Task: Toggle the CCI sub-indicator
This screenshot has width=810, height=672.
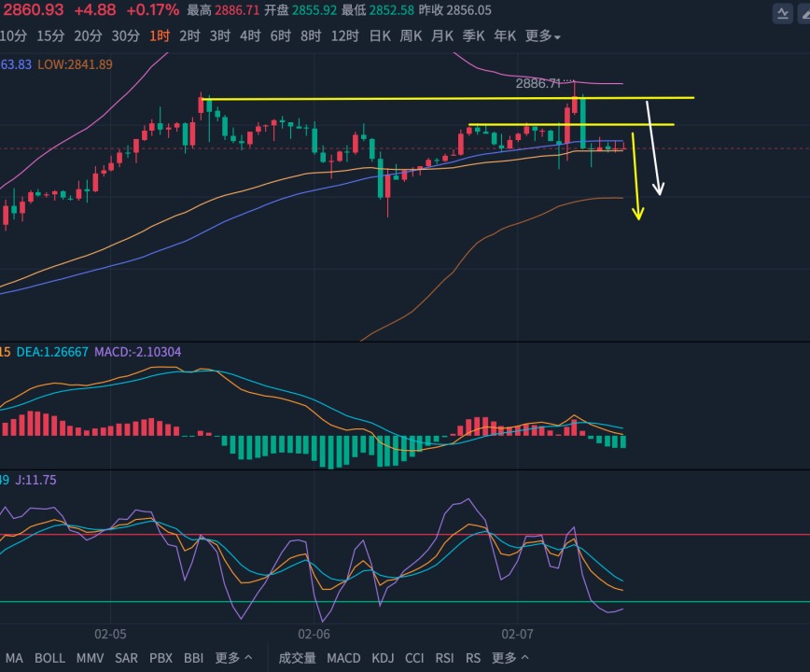Action: (x=414, y=658)
